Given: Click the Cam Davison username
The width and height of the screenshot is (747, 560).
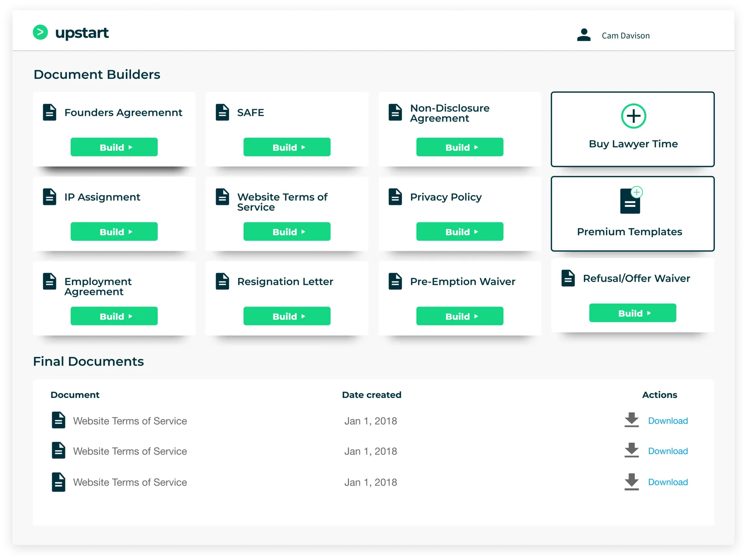Looking at the screenshot, I should coord(626,35).
